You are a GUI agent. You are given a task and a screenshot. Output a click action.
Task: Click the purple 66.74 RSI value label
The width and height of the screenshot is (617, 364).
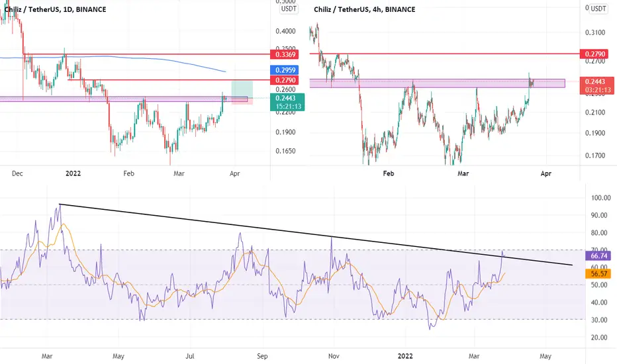[598, 255]
